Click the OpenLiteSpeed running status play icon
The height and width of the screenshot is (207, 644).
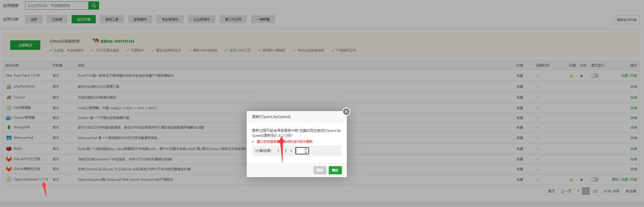pyautogui.click(x=582, y=180)
